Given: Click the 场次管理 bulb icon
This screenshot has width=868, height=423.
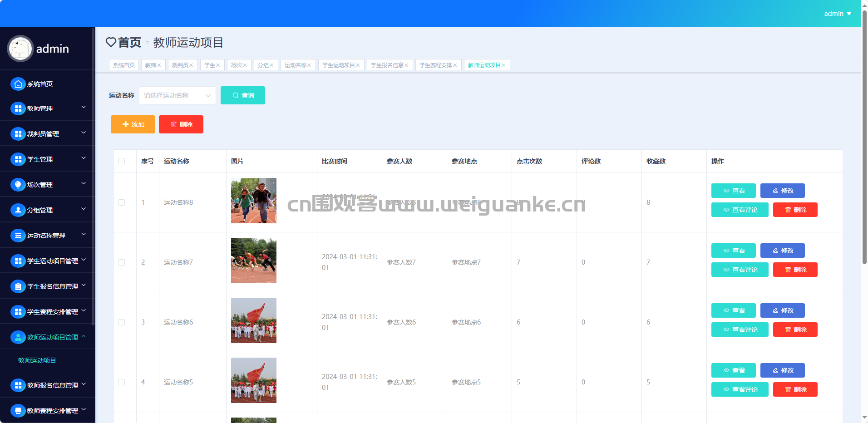Looking at the screenshot, I should coord(18,185).
